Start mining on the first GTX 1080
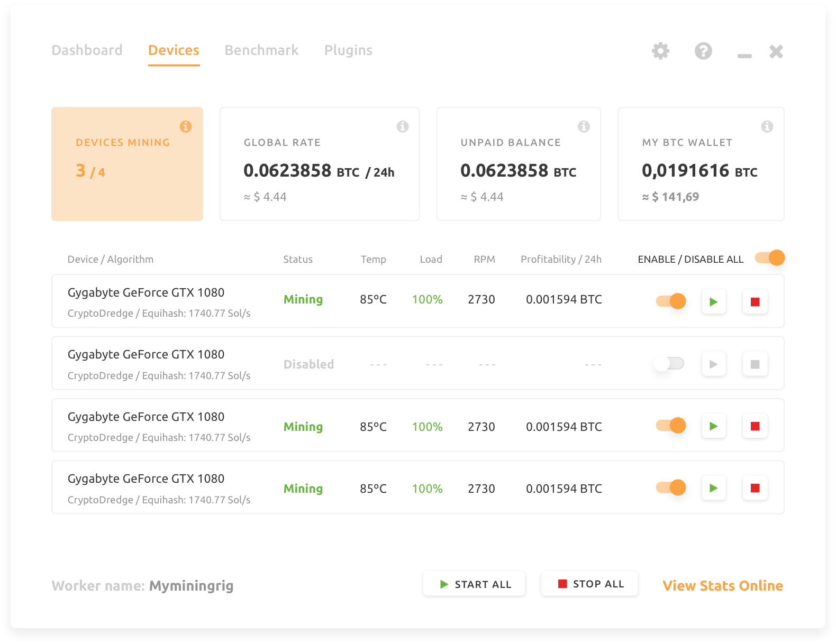 coord(714,302)
